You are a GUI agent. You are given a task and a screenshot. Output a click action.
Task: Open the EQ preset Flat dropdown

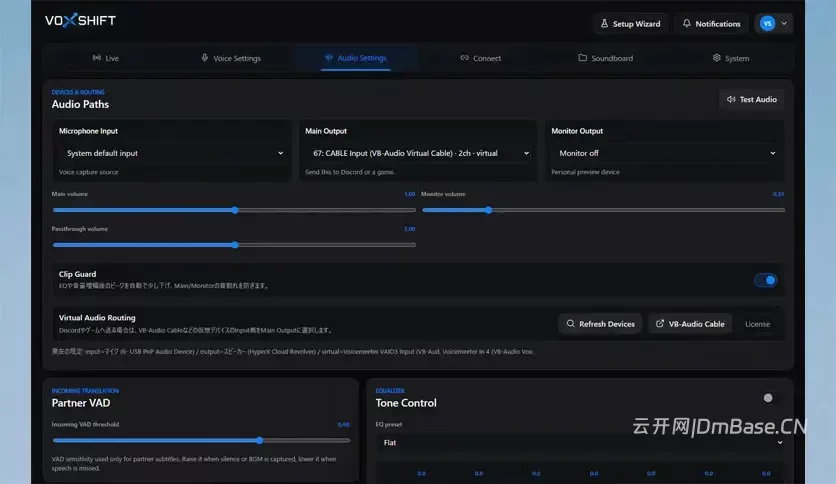581,442
